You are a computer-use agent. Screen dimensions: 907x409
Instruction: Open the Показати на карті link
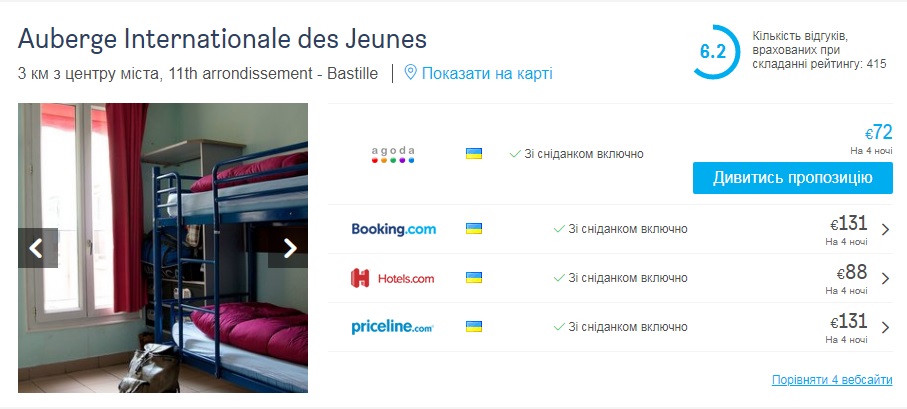point(486,73)
